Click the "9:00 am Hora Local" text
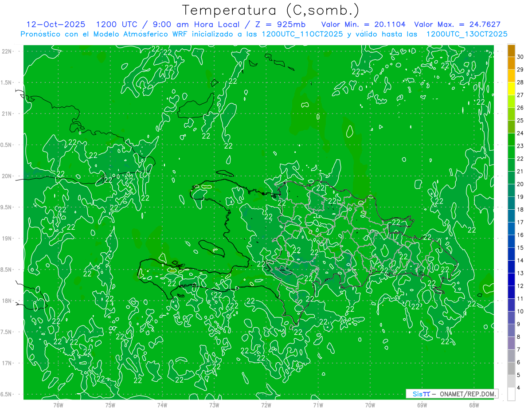Screen dimensions: 532x411 pos(197,24)
